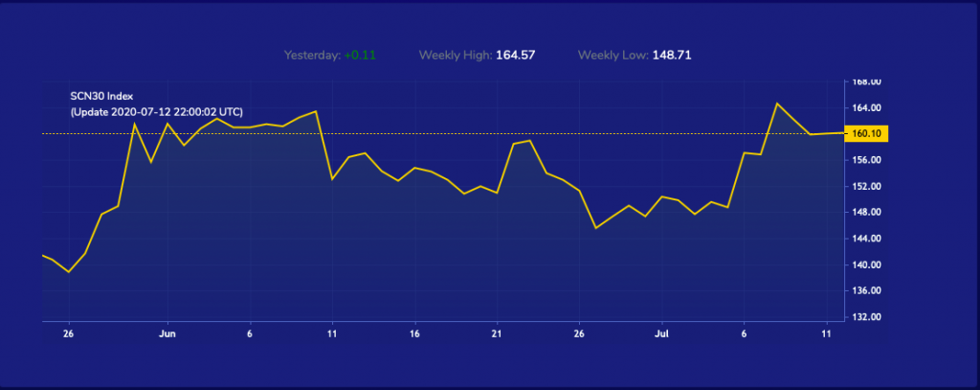Click the "11" date label after Jun
This screenshot has width=980, height=390.
click(332, 334)
